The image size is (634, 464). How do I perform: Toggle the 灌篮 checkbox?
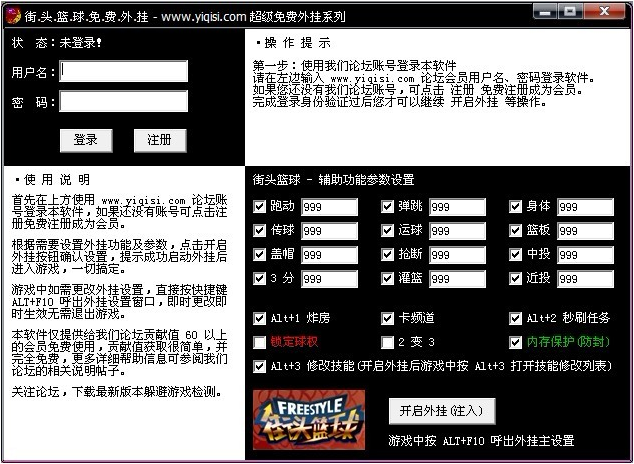[387, 278]
